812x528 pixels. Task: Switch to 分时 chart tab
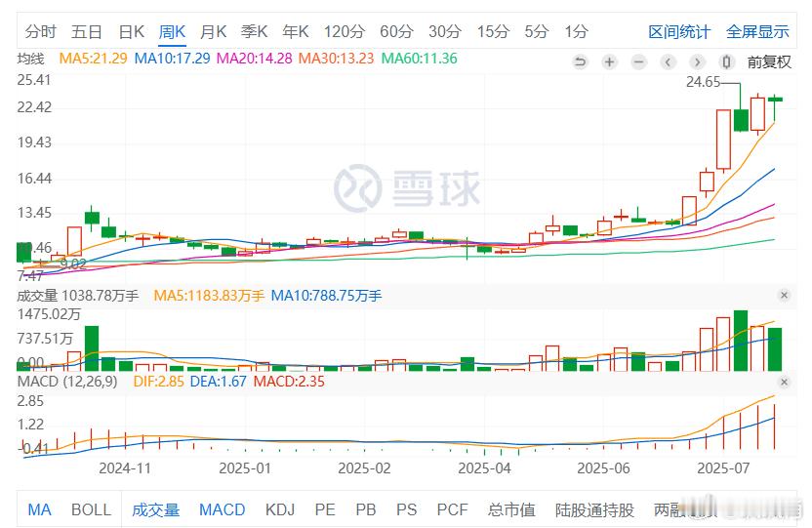tap(40, 31)
